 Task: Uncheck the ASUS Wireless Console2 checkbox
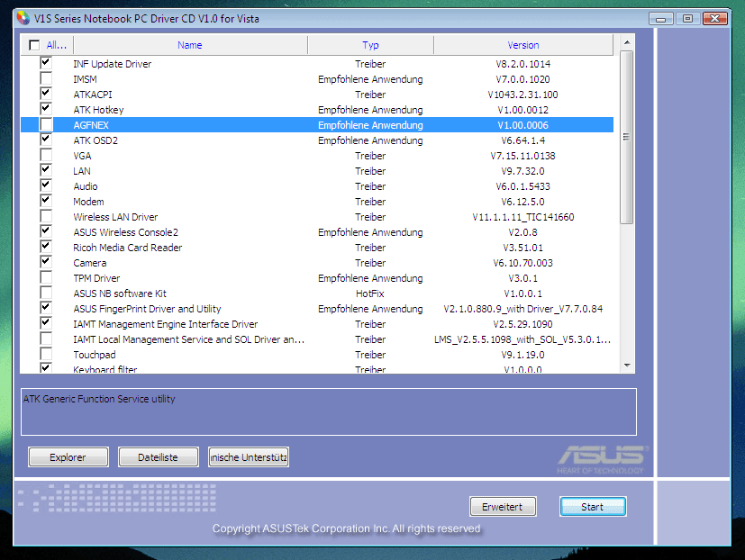click(x=46, y=231)
